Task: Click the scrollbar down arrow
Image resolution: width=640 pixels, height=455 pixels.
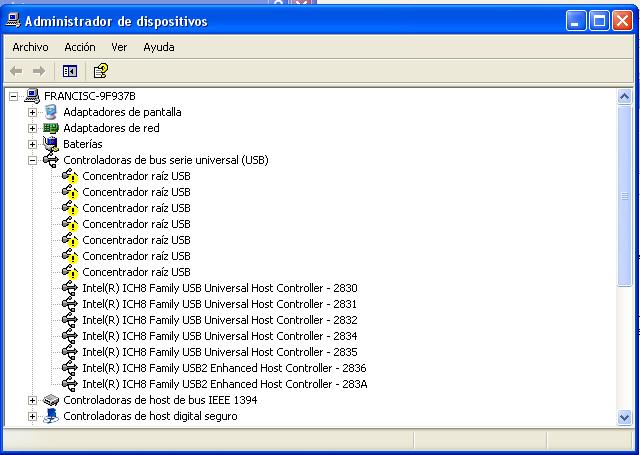Action: pyautogui.click(x=624, y=417)
